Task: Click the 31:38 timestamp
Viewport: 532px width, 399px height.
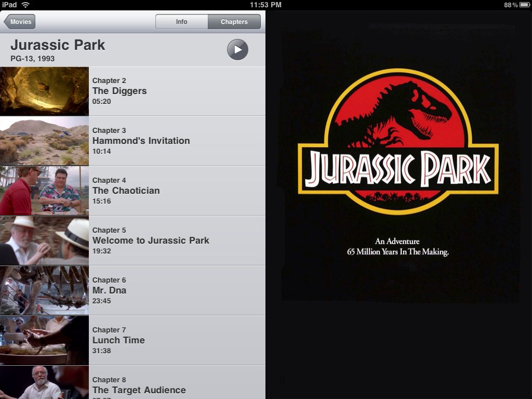Action: [x=101, y=351]
